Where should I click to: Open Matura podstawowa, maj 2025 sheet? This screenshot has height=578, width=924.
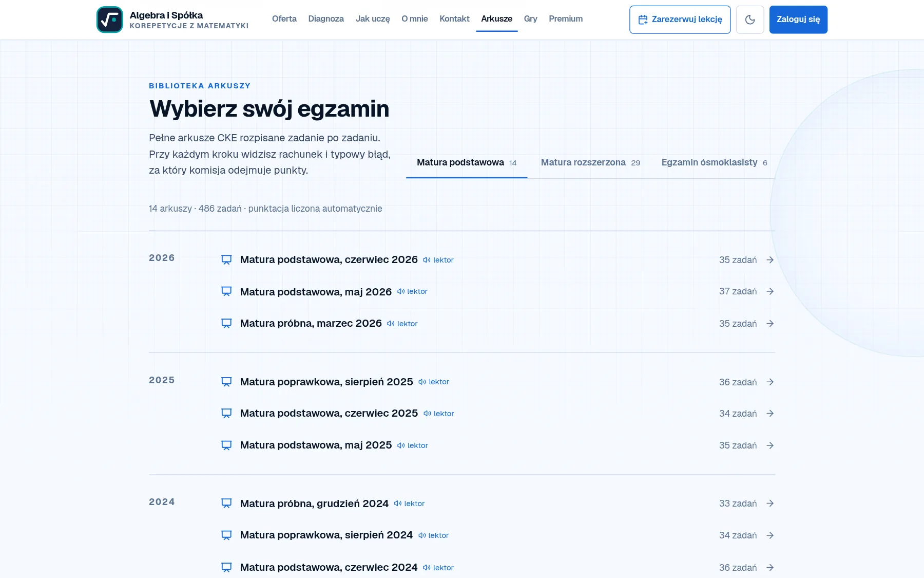coord(316,445)
